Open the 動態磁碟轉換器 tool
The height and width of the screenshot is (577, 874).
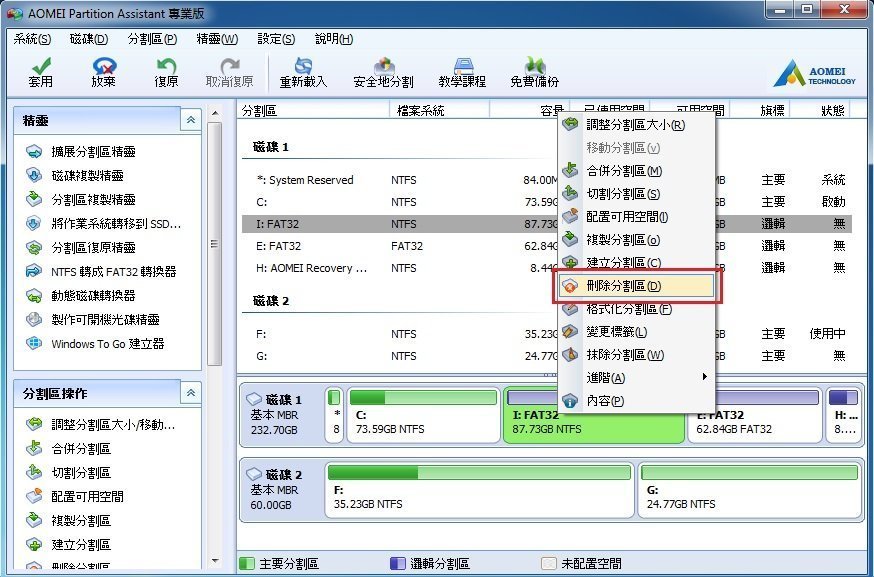coord(81,295)
